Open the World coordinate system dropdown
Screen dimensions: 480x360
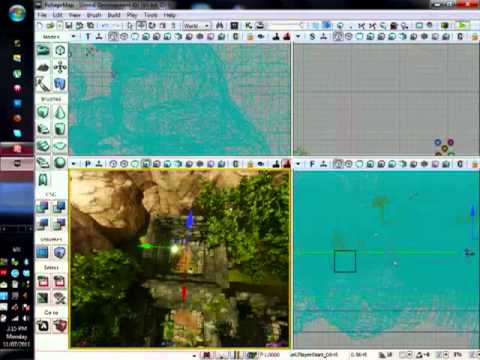click(x=197, y=26)
